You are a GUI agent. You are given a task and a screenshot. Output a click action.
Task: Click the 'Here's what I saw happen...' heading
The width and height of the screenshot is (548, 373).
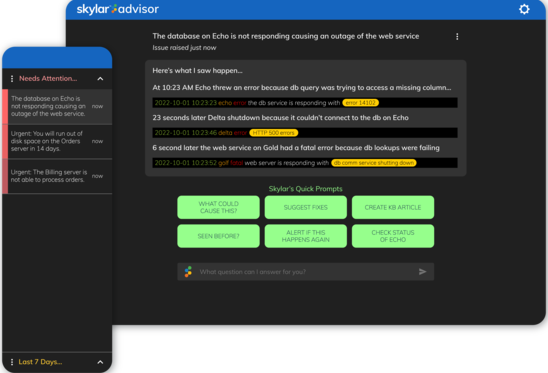pos(197,71)
